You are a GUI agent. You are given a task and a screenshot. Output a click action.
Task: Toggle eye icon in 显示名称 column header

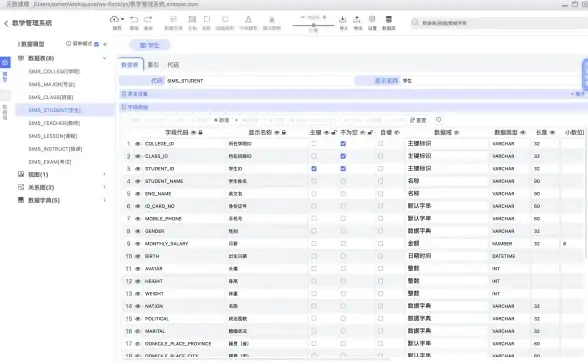[x=277, y=133]
